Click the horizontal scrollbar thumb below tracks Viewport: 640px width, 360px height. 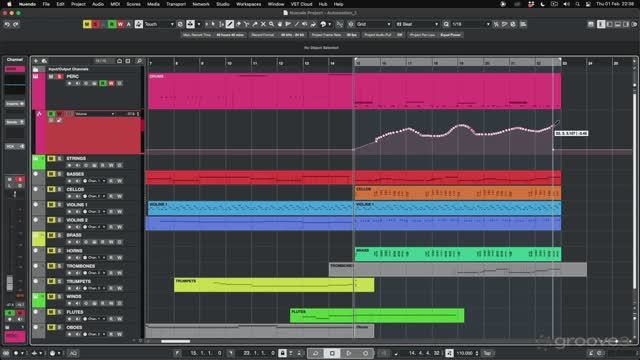(x=176, y=341)
